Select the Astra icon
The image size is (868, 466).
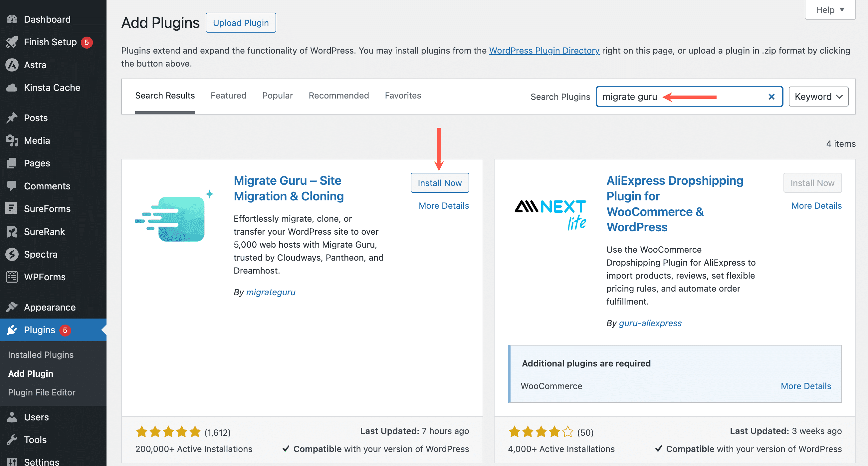[12, 65]
